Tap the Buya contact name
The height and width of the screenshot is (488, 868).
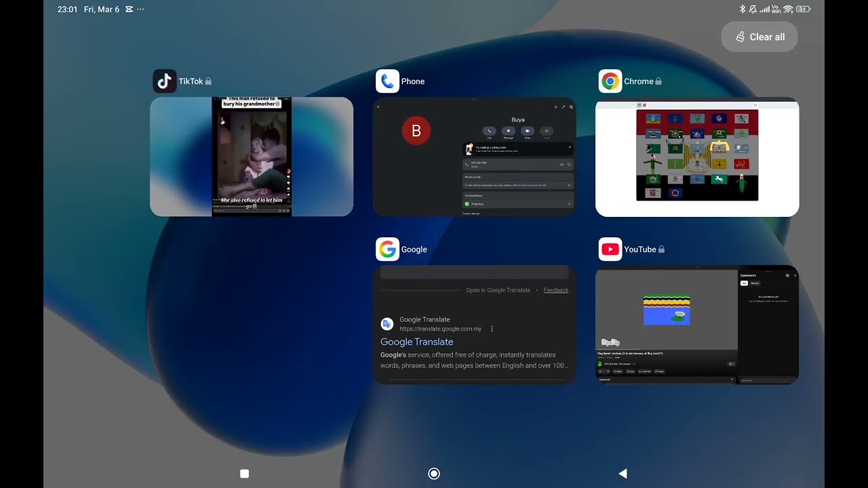point(518,120)
